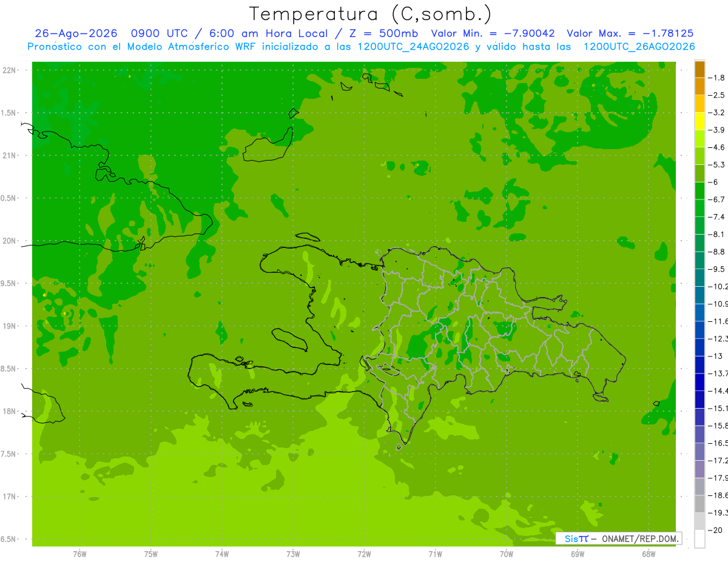Click the "17N" latitude label
Screen dimensions: 728x562
click(x=10, y=497)
